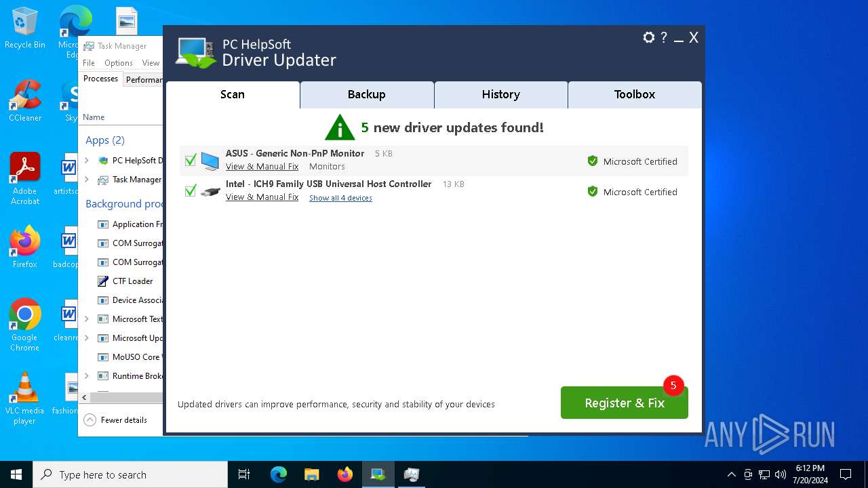This screenshot has height=488, width=868.
Task: Click the Microsoft Certified shield for Intel controller
Action: [593, 192]
